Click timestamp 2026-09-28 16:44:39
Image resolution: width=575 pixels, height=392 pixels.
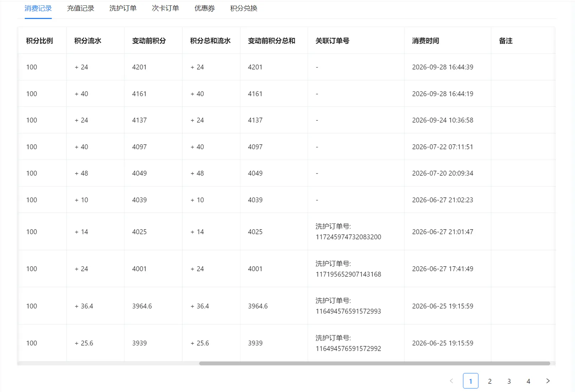pos(443,67)
